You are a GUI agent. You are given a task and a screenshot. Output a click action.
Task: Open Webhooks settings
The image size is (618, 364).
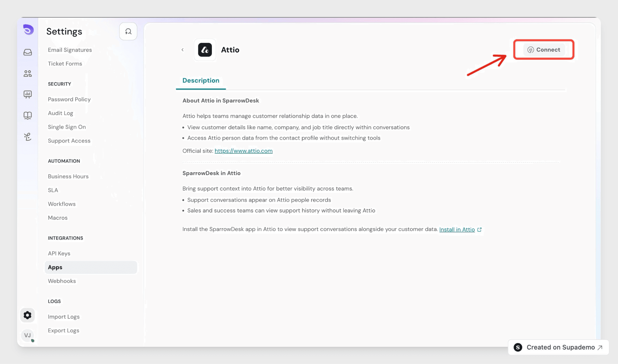[x=62, y=281]
